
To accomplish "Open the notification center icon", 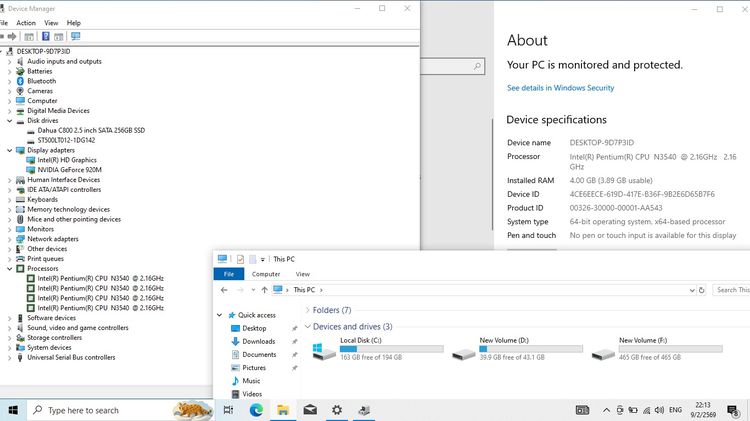I will tap(733, 410).
